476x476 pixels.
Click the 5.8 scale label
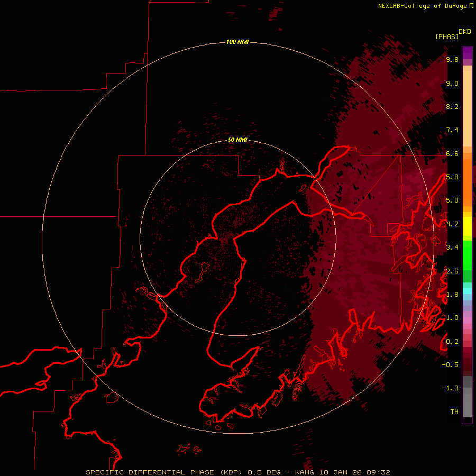pos(452,177)
